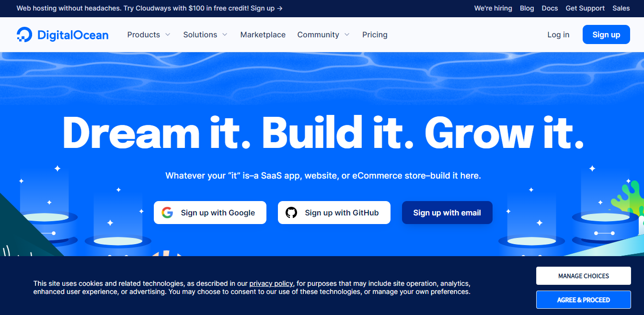Click the Log in link
The width and height of the screenshot is (644, 315).
pos(558,34)
